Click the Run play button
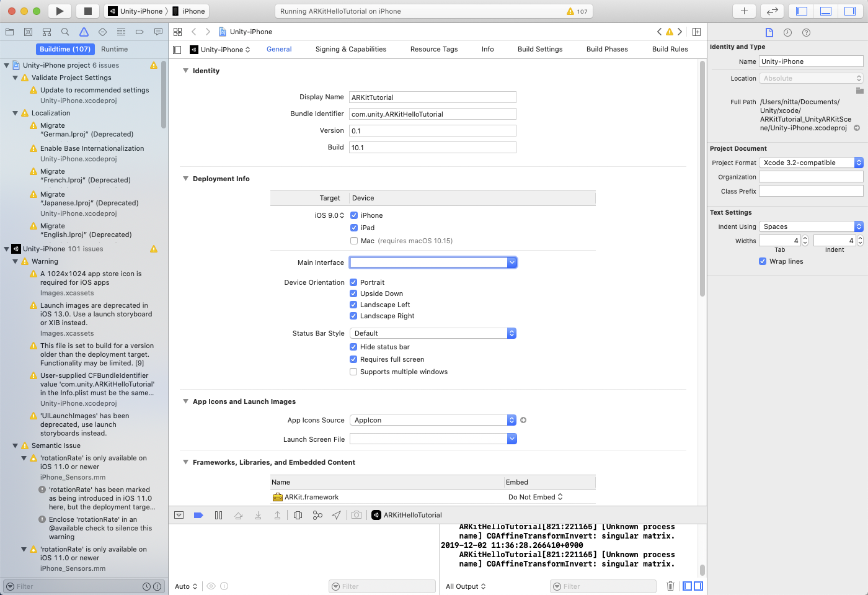Screen dimensions: 868x595 60,11
